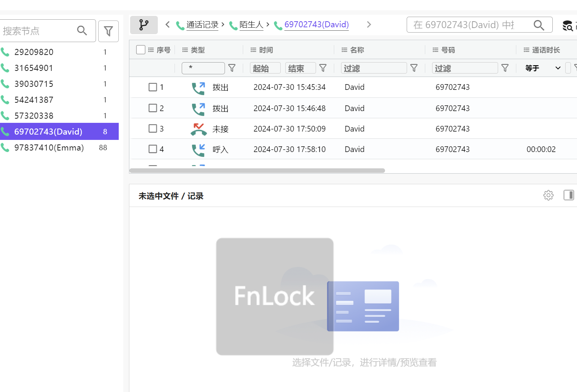Click the magnifier icon in the node search box
Viewport: 577px width, 392px height.
(82, 30)
